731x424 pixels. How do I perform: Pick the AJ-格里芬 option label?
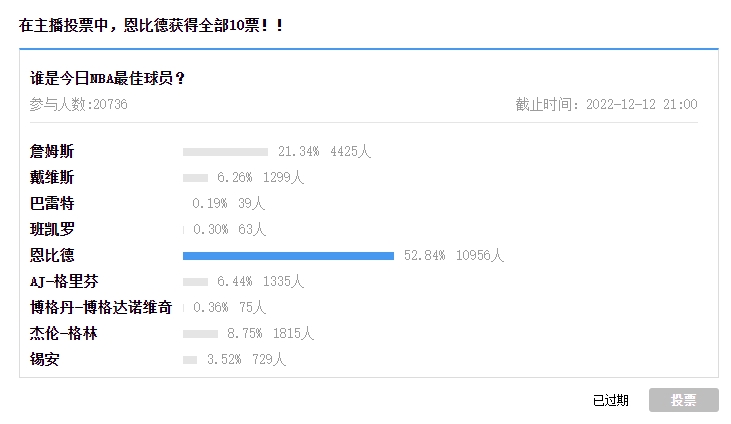64,281
